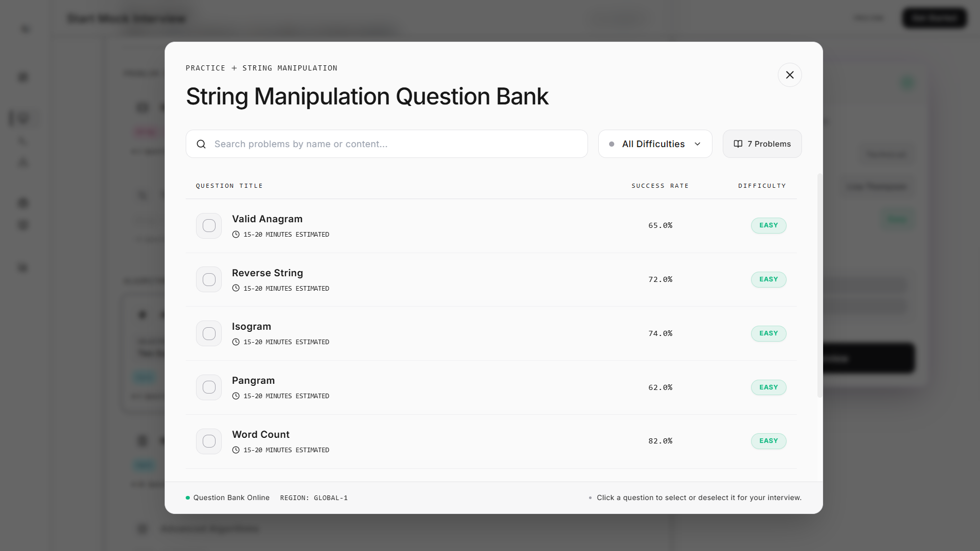Click the EASY badge for Reverse String
This screenshot has height=551, width=980.
tap(769, 279)
